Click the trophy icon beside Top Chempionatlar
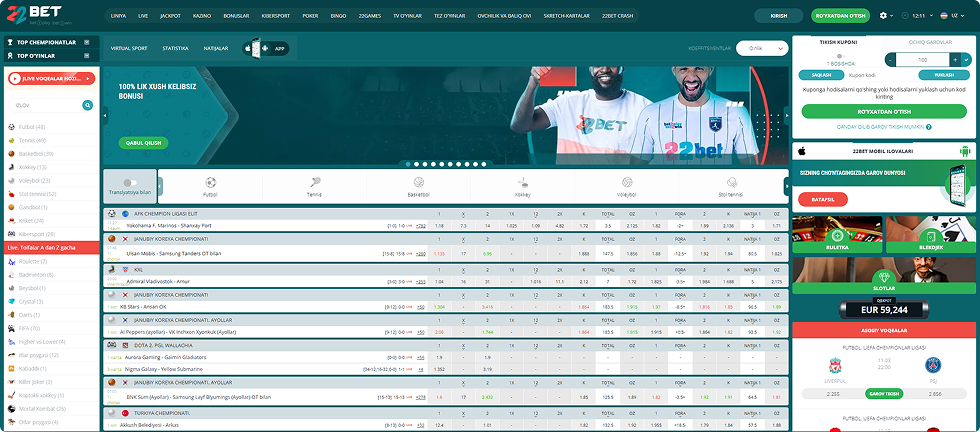Viewport: 980px width, 432px height. [x=11, y=43]
